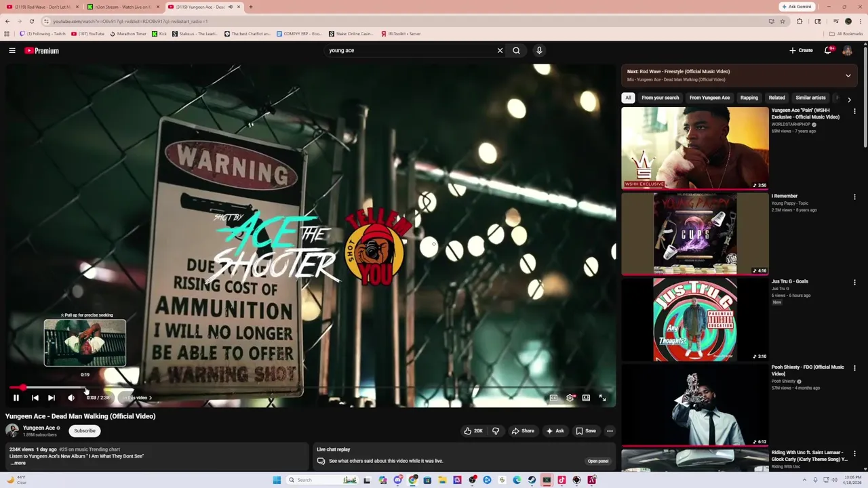Screen dimensions: 868x488
Task: Pause the video with the pause button
Action: click(16, 398)
